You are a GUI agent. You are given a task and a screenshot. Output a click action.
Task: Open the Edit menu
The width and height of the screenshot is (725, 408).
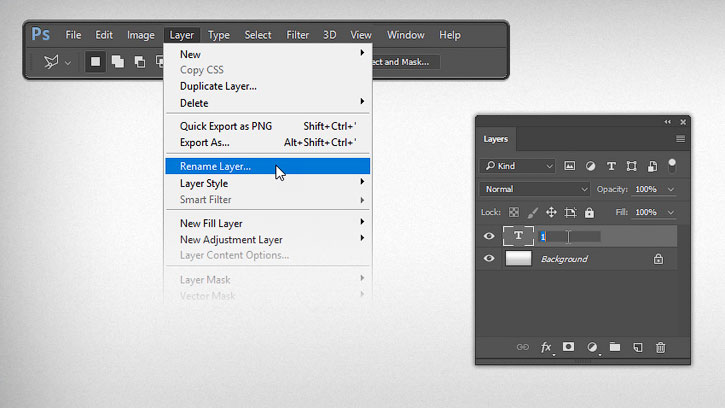click(104, 35)
